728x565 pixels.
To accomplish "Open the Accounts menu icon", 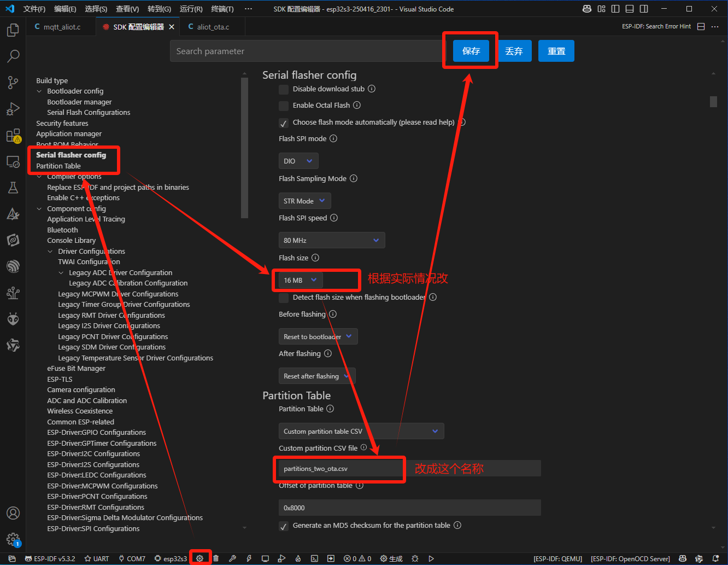I will click(x=13, y=513).
